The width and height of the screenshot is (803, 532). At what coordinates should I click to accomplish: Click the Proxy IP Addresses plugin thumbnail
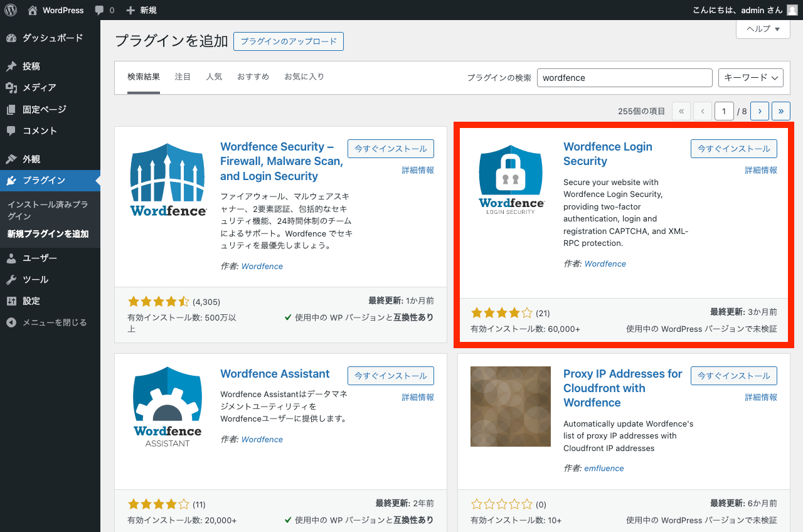[x=511, y=407]
